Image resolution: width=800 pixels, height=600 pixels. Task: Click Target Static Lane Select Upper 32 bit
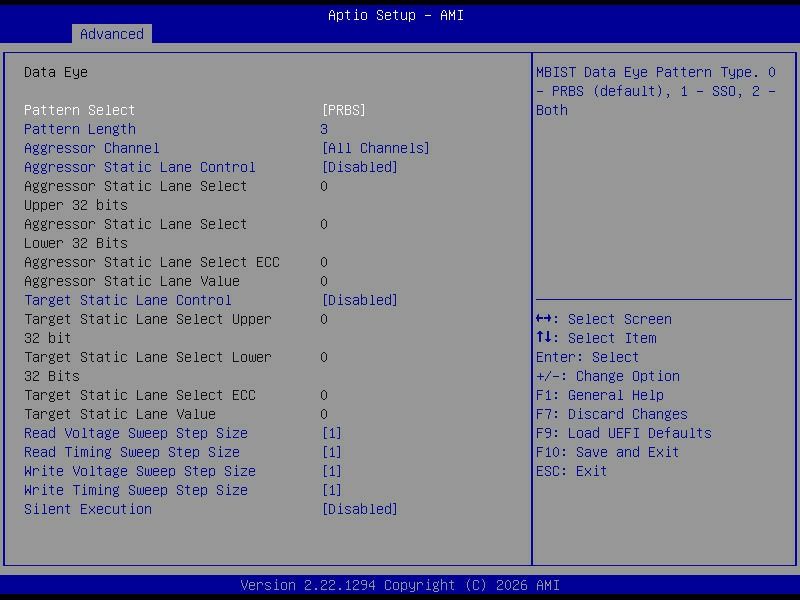(148, 329)
